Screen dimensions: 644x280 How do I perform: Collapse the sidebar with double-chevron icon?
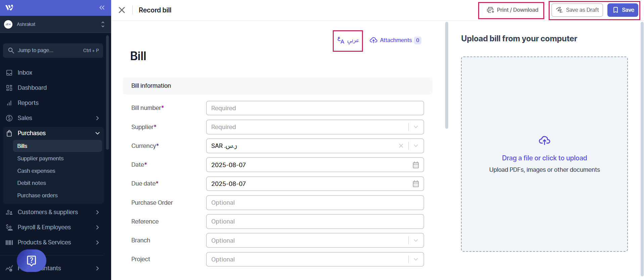[102, 8]
